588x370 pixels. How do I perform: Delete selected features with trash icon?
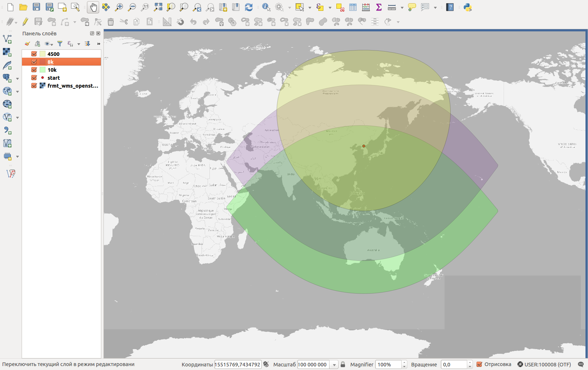click(111, 22)
